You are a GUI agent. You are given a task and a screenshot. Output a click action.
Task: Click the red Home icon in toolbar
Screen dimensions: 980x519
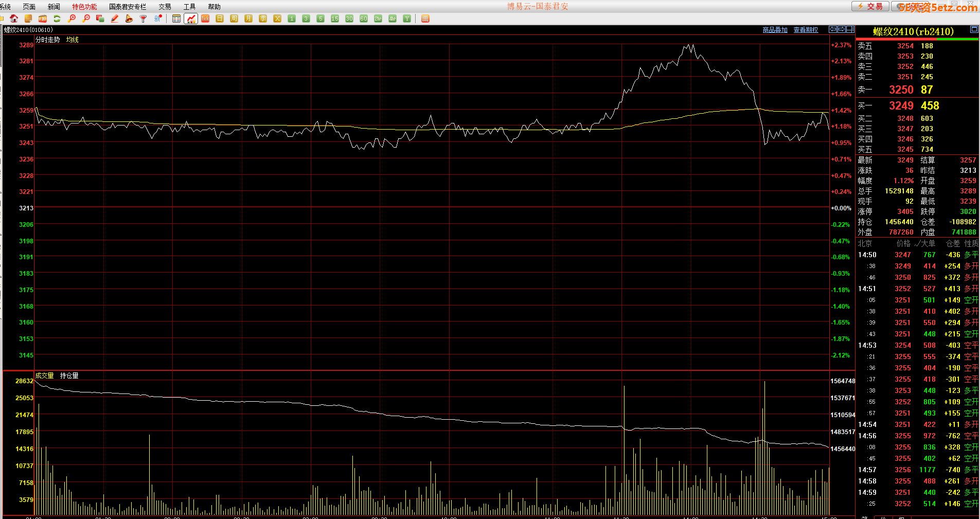[x=14, y=19]
